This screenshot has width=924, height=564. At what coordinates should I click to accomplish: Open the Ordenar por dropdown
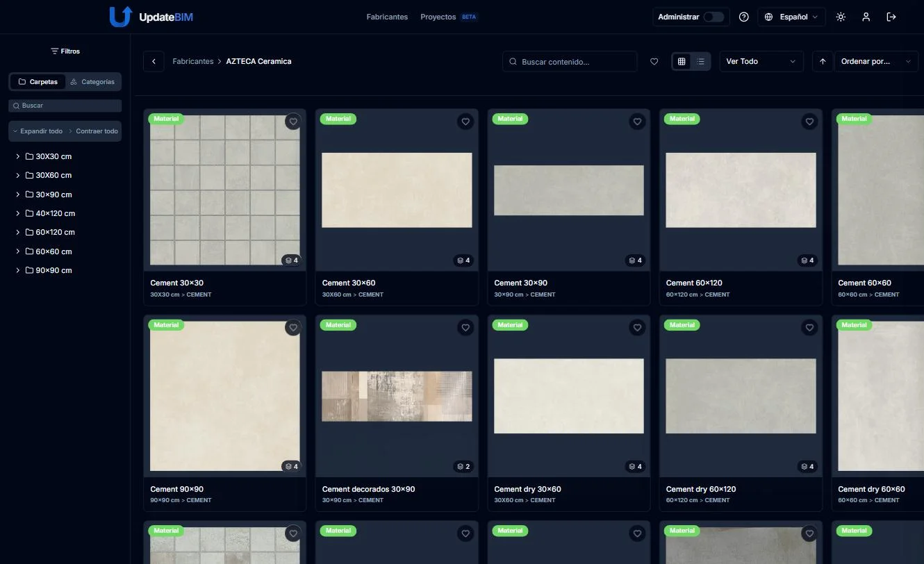(x=876, y=61)
